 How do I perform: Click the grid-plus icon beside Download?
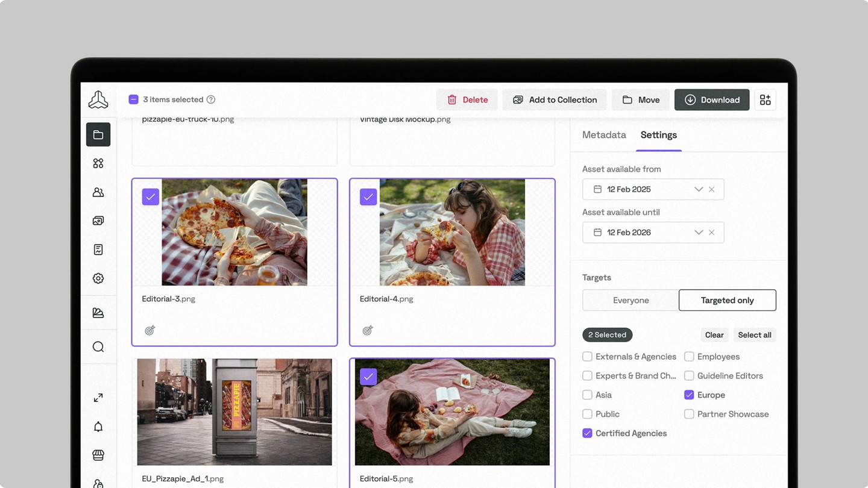click(765, 99)
